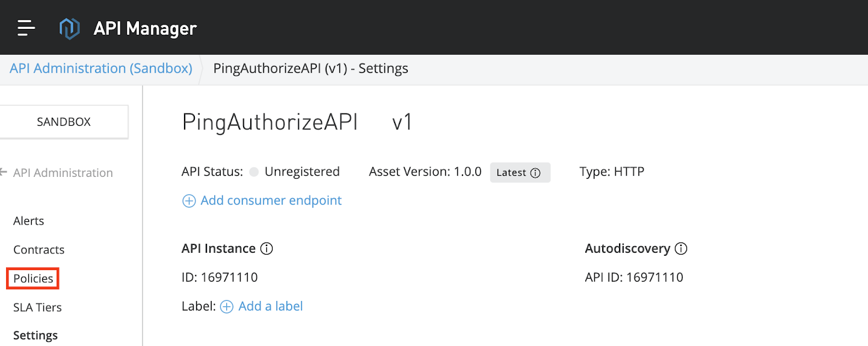Image resolution: width=868 pixels, height=346 pixels.
Task: Select Policies in the left navigation
Action: (x=33, y=279)
